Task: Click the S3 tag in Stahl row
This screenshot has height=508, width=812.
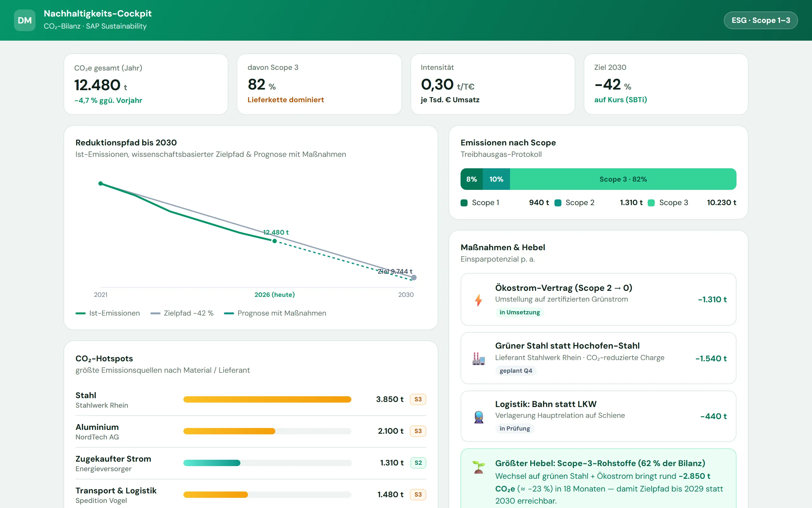Action: tap(418, 399)
